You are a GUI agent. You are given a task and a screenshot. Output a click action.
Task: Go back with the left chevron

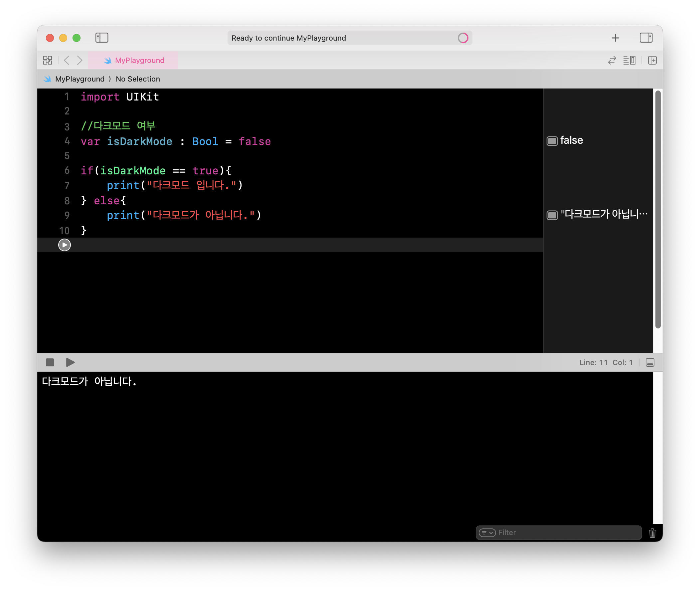point(67,60)
